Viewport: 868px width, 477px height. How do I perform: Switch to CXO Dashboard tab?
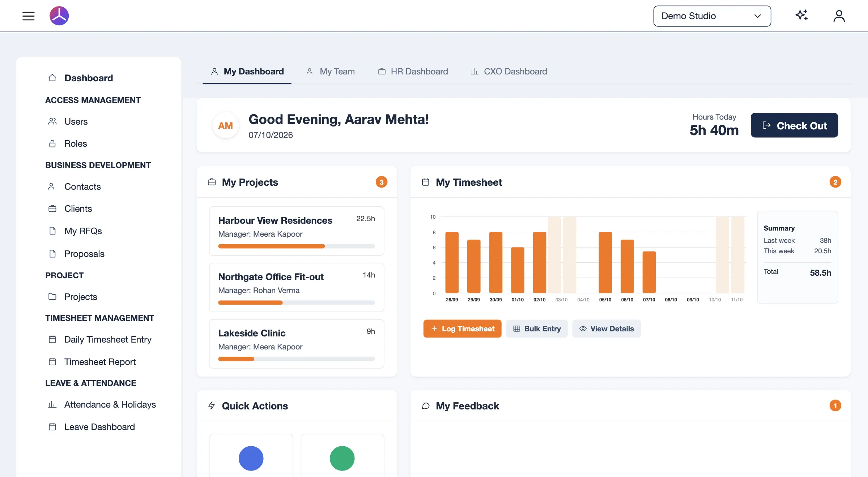point(509,72)
